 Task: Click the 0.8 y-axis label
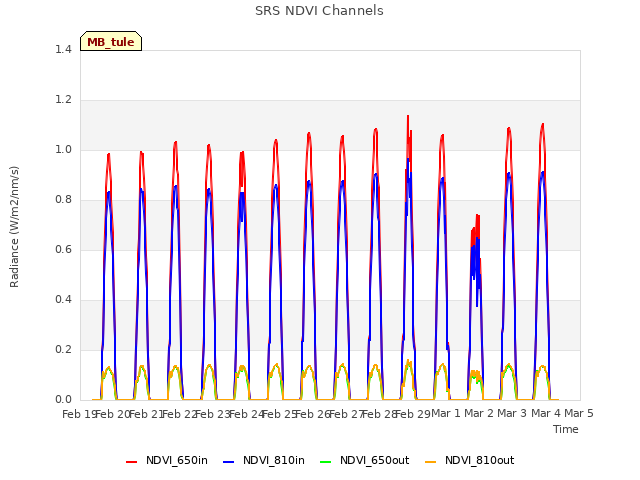tap(63, 200)
